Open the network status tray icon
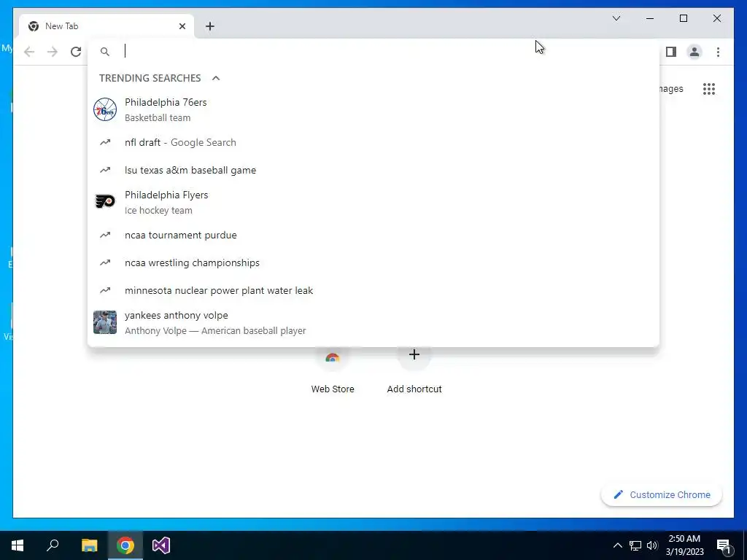Viewport: 747px width, 560px height. pyautogui.click(x=635, y=545)
